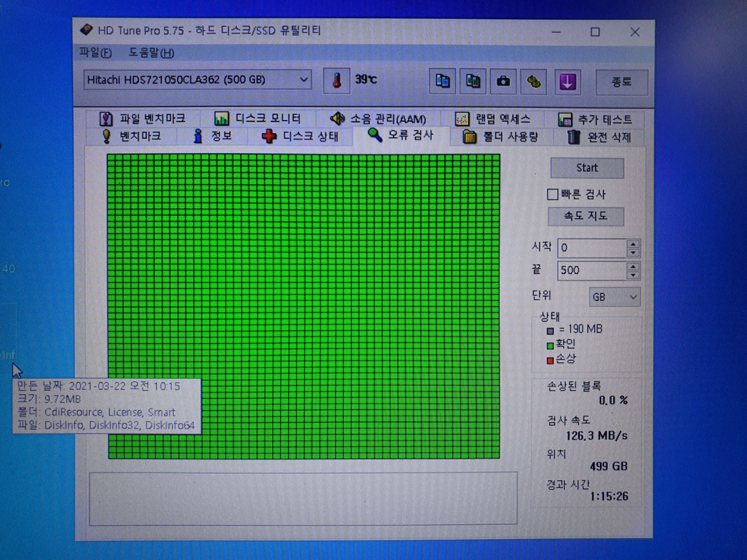Screen dimensions: 747x560
Task: Click the 시작 value input field
Action: pyautogui.click(x=592, y=248)
